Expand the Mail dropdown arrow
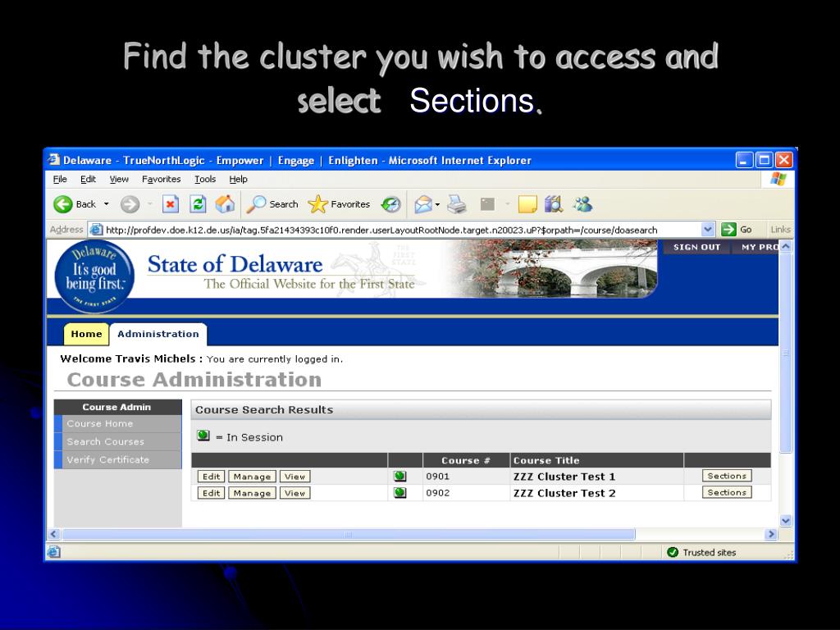Image resolution: width=840 pixels, height=630 pixels. [438, 204]
